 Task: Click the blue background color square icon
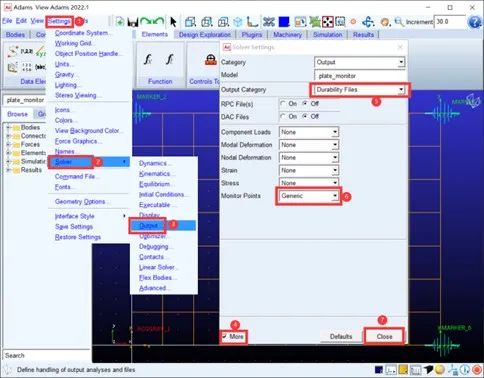click(284, 22)
